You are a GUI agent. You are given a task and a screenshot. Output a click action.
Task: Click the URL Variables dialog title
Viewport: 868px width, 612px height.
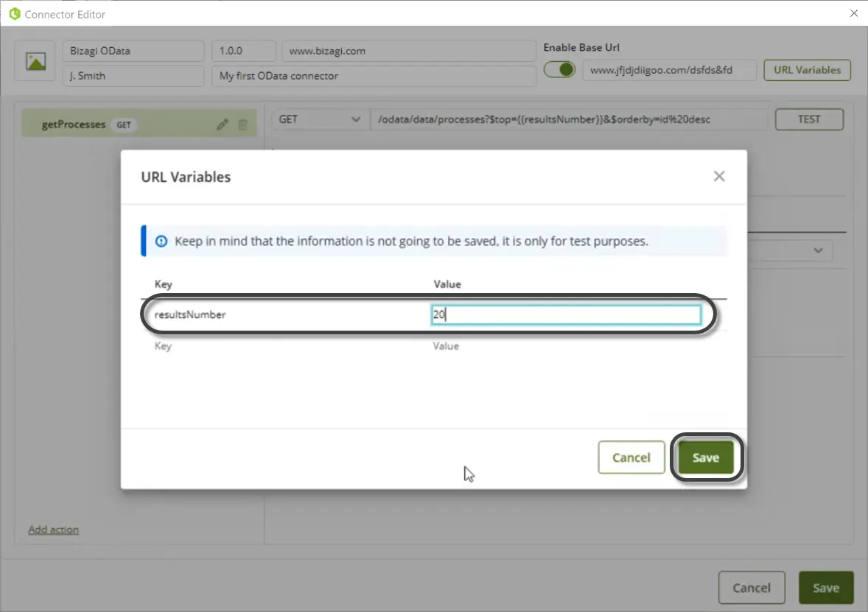pyautogui.click(x=186, y=177)
